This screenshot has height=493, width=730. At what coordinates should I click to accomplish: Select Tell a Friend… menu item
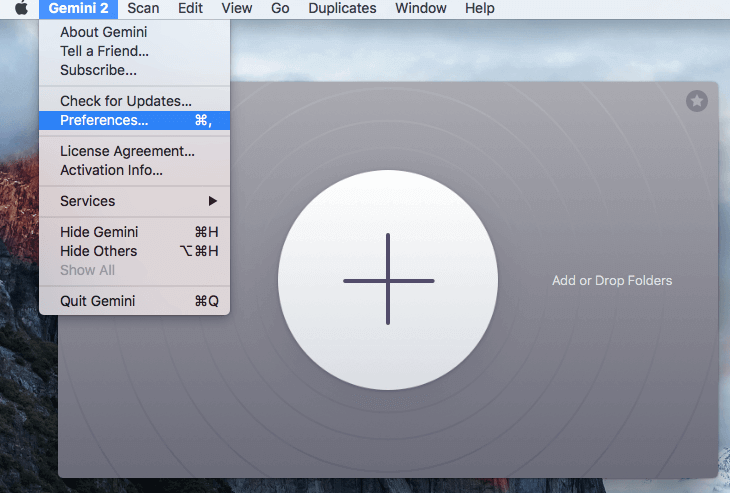coord(104,51)
